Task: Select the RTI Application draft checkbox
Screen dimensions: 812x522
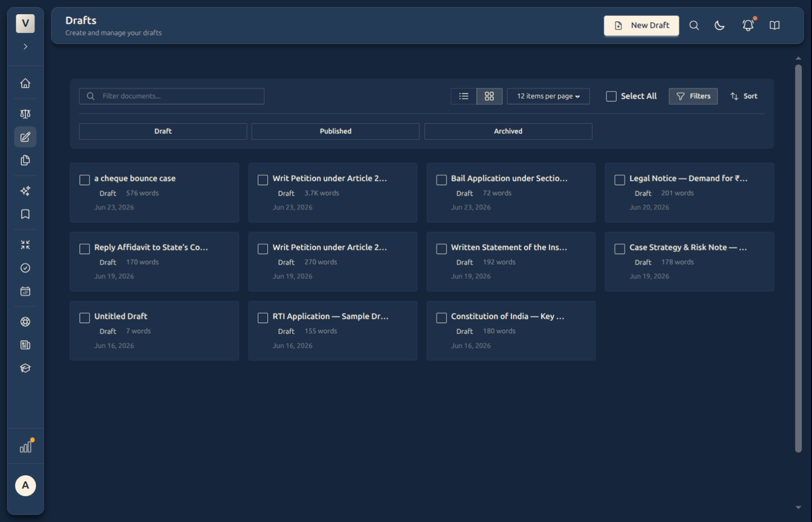Action: [x=263, y=318]
